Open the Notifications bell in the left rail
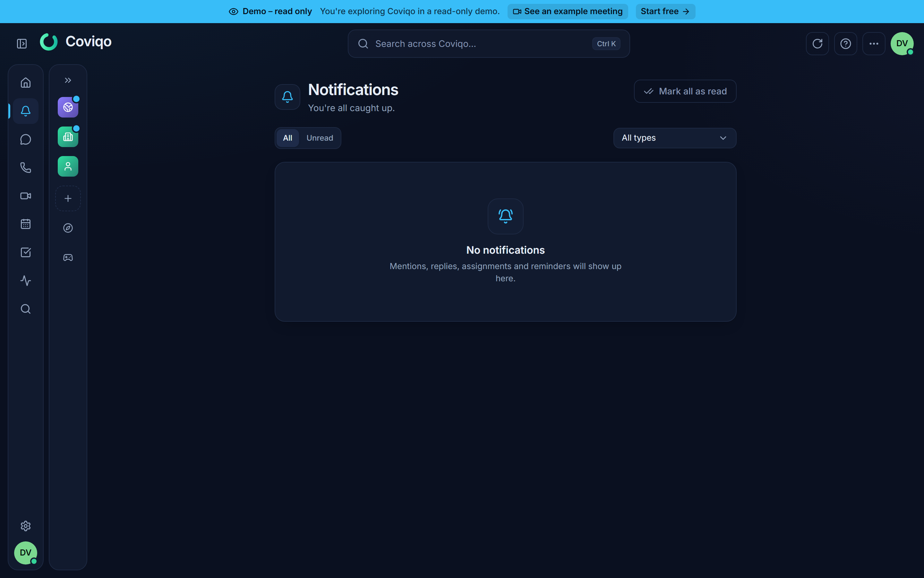Viewport: 924px width, 578px height. 26,111
